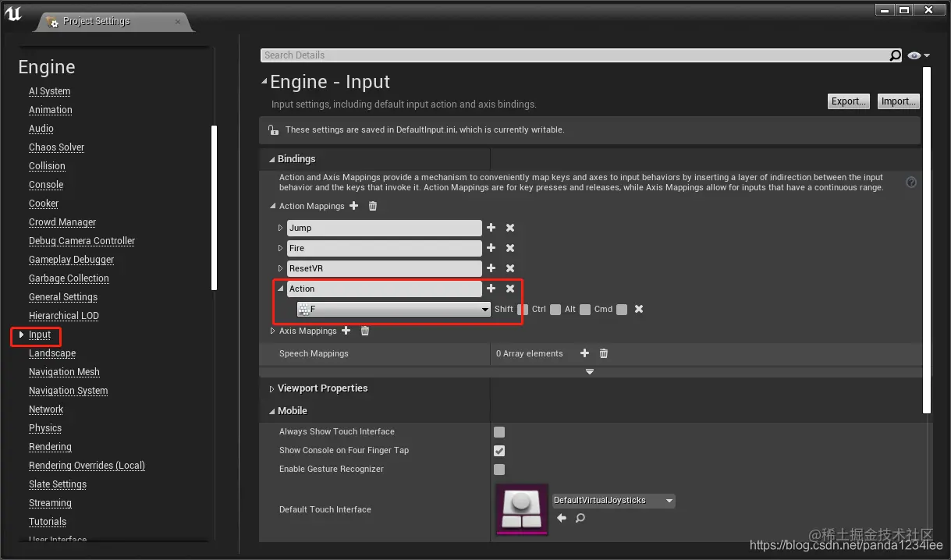951x560 pixels.
Task: Add key binding to Action mapping
Action: (x=491, y=289)
